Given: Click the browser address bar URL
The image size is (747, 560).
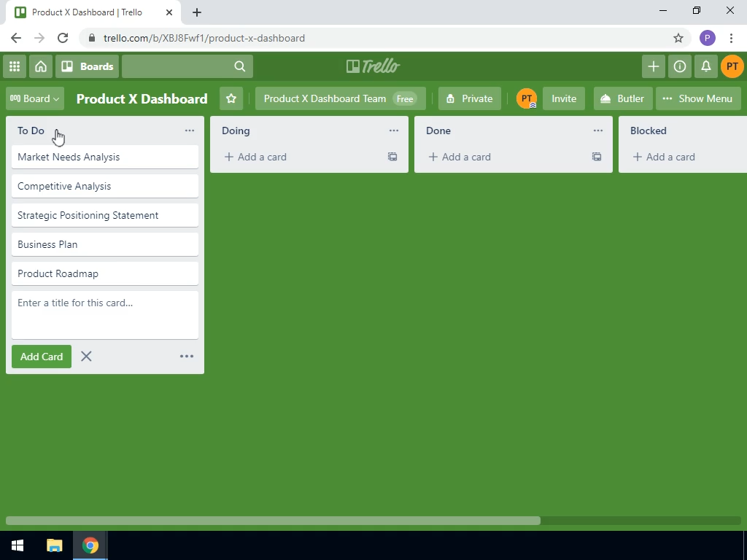Looking at the screenshot, I should point(204,38).
